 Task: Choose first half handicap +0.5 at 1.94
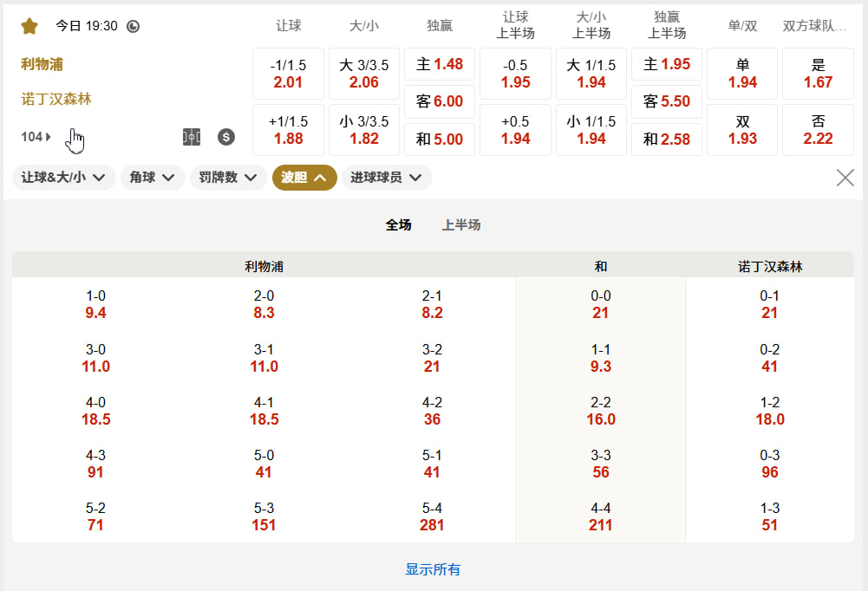[x=515, y=130]
